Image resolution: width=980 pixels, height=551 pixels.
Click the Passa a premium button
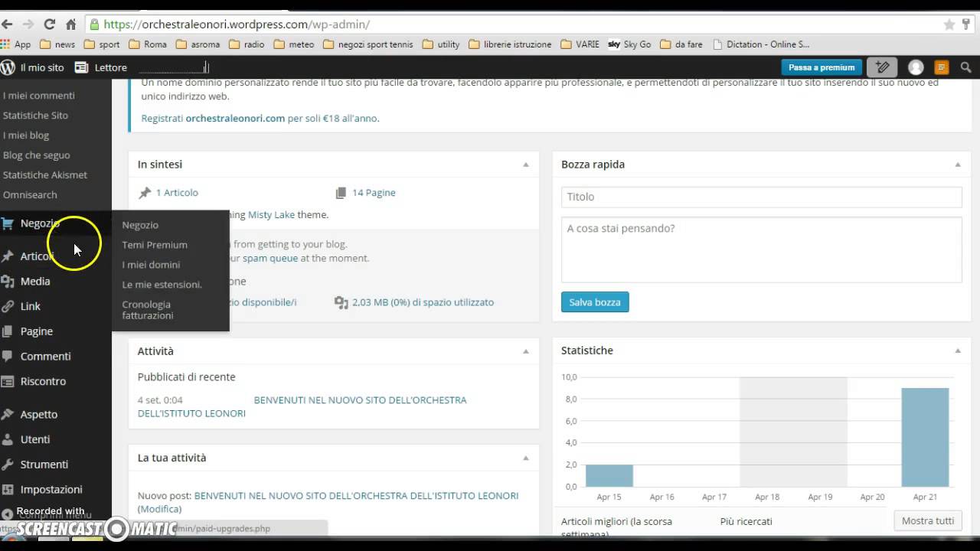point(822,67)
